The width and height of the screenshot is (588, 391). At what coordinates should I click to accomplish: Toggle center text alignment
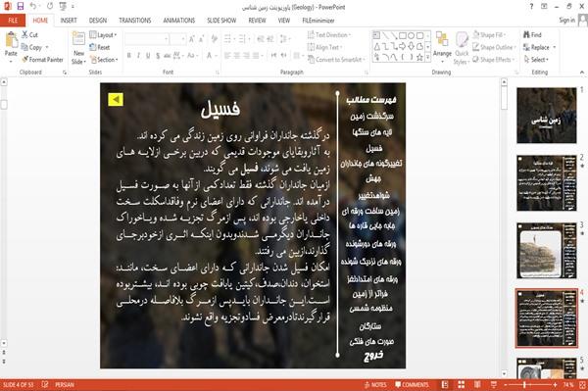(x=237, y=56)
